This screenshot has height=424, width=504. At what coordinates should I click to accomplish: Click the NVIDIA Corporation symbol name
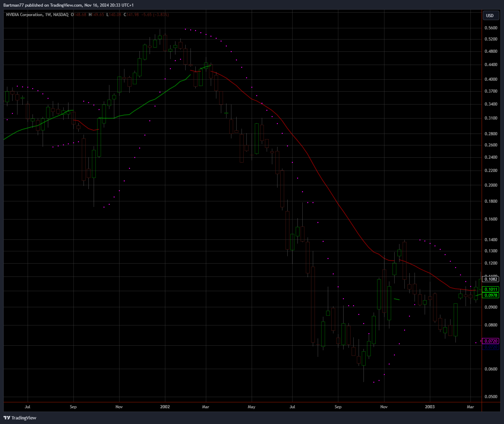[24, 15]
